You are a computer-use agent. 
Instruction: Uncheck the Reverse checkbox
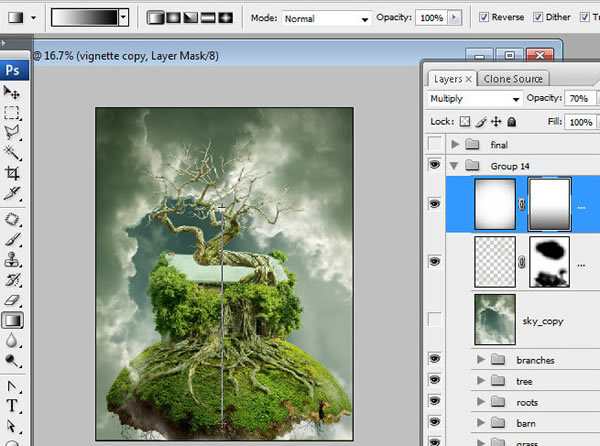(485, 18)
